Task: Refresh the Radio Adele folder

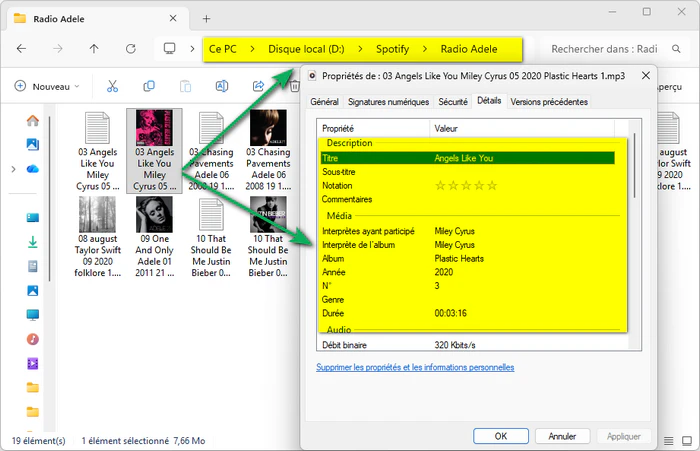Action: [130, 49]
